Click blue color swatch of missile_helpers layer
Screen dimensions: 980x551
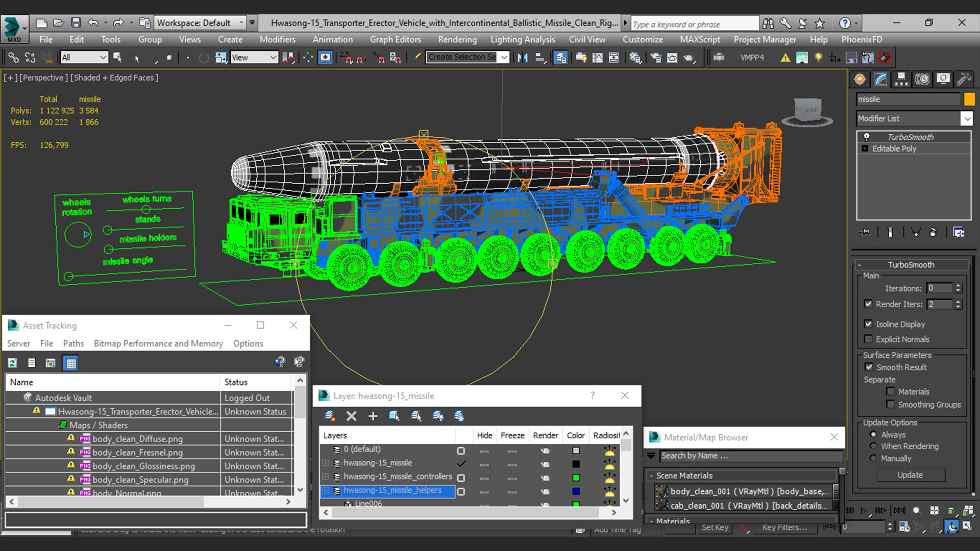point(576,491)
